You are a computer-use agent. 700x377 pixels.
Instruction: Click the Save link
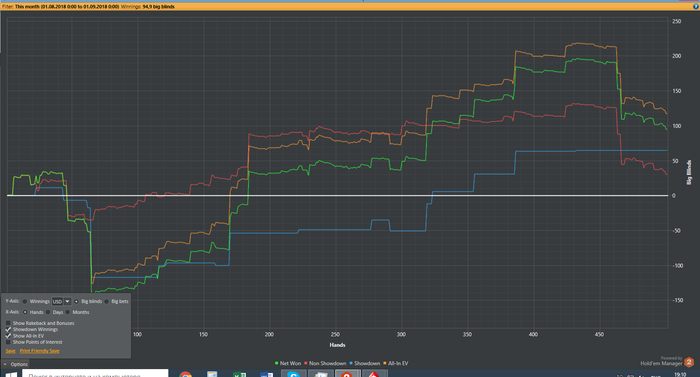[x=10, y=351]
